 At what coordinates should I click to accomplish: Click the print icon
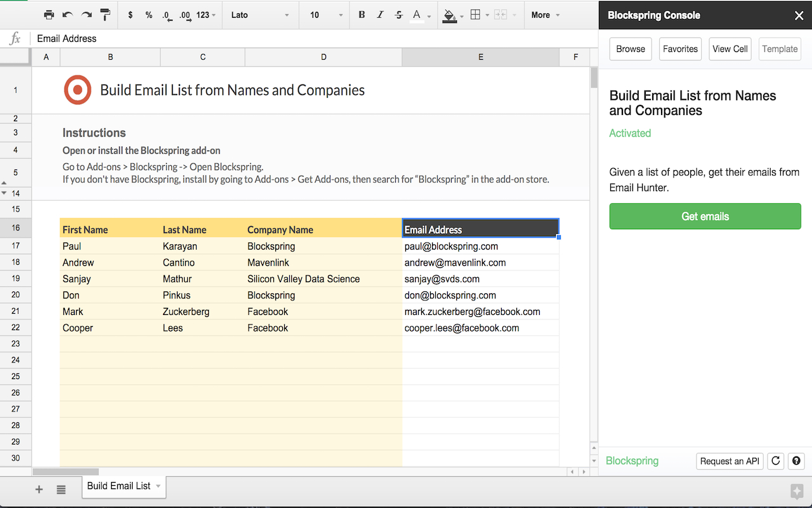pyautogui.click(x=49, y=15)
